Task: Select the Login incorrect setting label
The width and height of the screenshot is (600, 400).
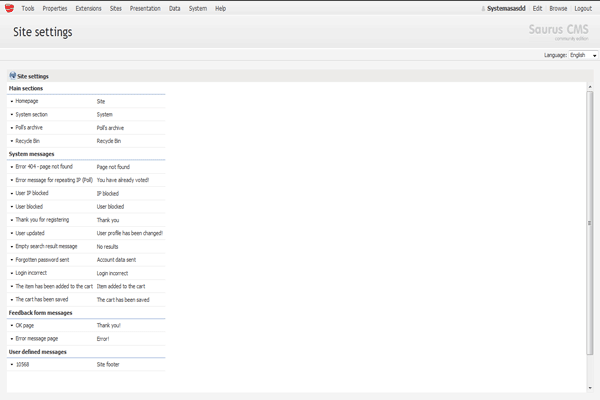Action: click(x=31, y=273)
